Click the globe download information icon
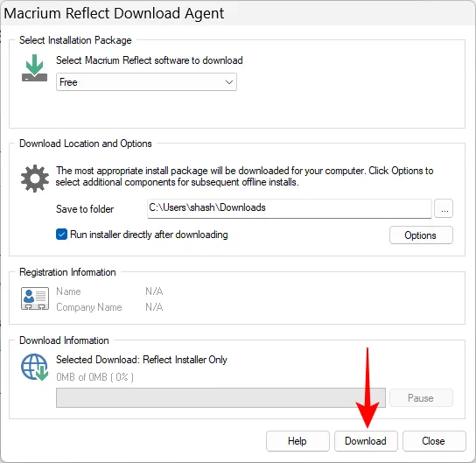 coord(35,367)
